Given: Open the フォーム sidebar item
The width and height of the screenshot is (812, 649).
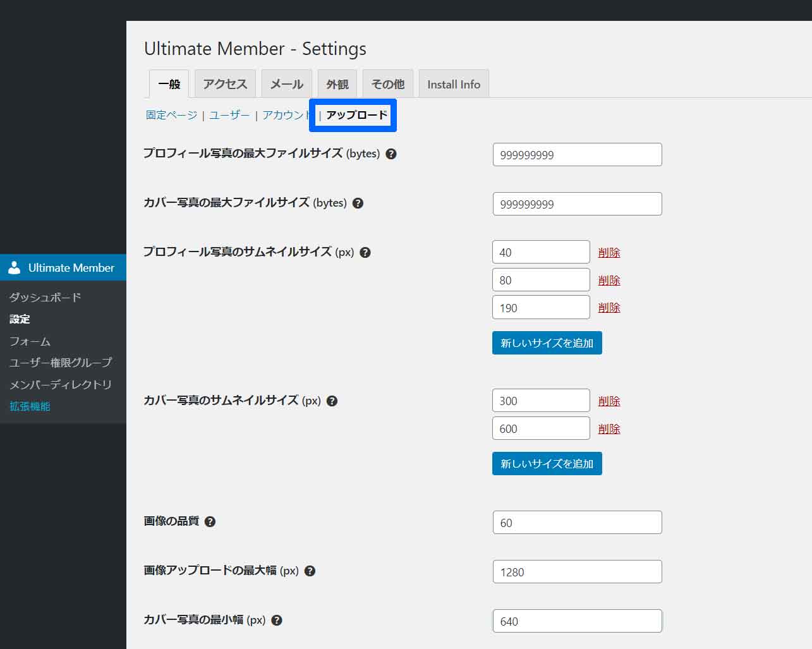Looking at the screenshot, I should tap(30, 341).
